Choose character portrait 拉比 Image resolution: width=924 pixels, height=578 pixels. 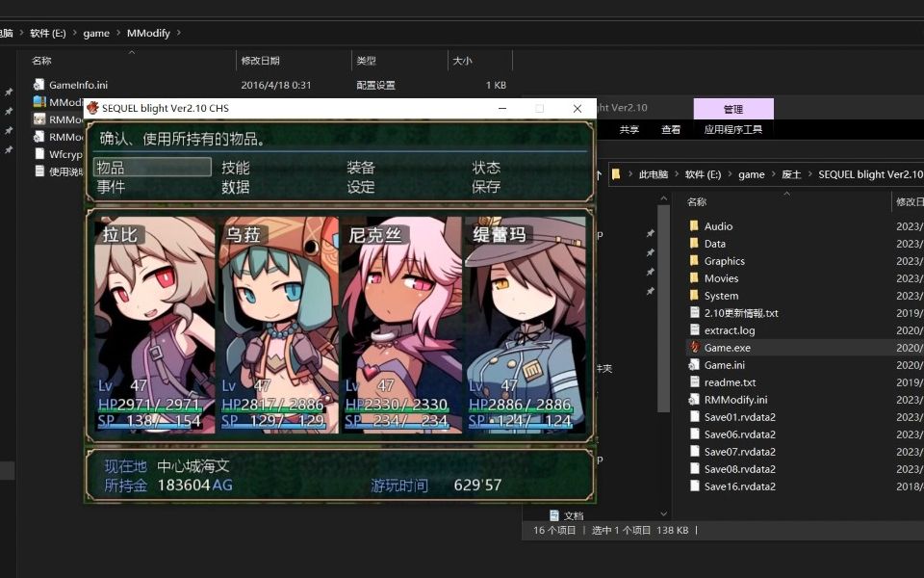point(154,325)
